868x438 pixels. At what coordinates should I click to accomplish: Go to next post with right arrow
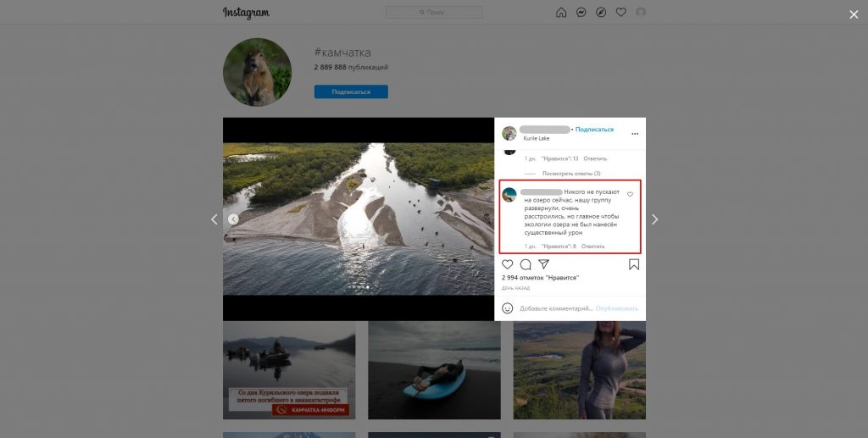click(654, 219)
